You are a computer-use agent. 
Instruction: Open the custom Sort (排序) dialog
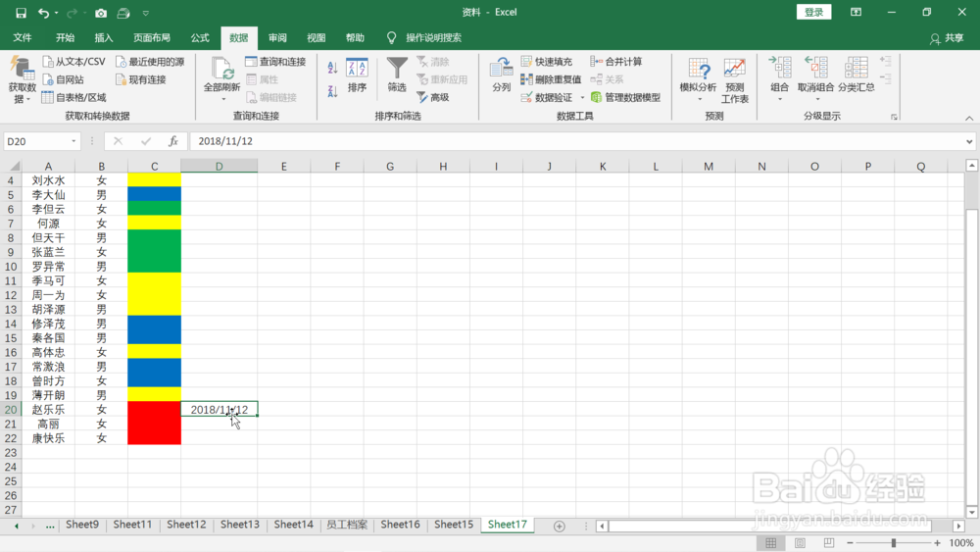pos(357,75)
